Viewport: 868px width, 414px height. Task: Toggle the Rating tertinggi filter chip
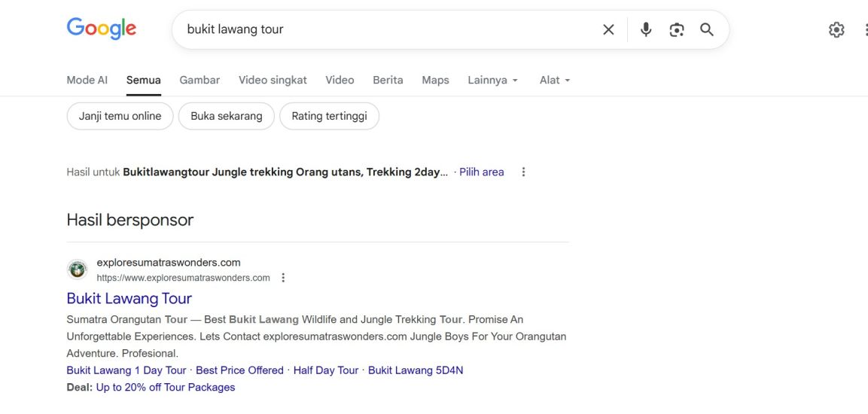click(329, 116)
